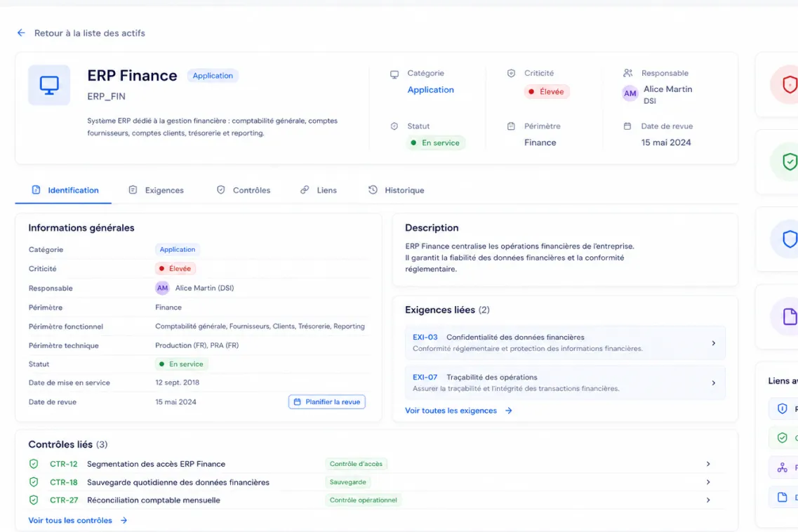Click Sauvegarde quotidienne des données financières
The image size is (798, 532).
pyautogui.click(x=178, y=482)
